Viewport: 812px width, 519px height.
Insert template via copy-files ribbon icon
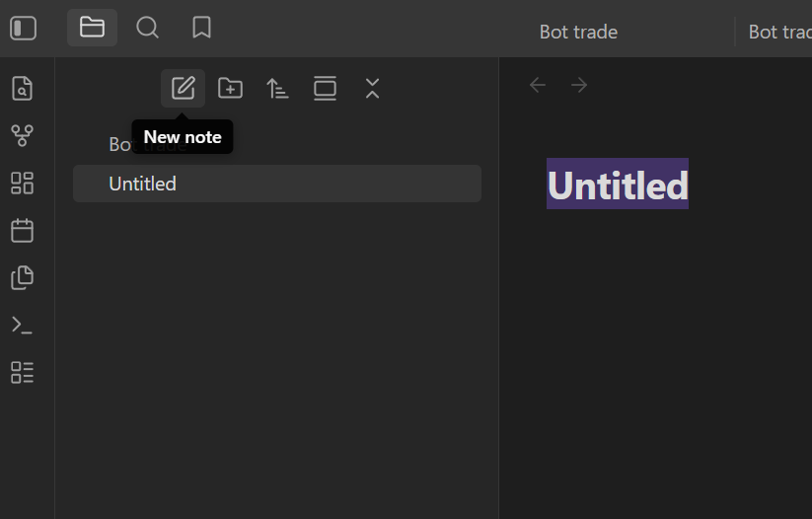pos(23,277)
